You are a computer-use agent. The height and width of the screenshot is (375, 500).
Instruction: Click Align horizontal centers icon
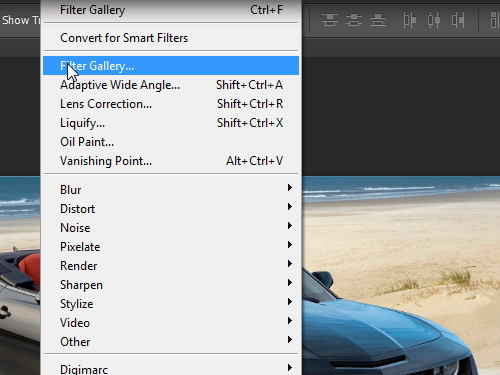[434, 20]
